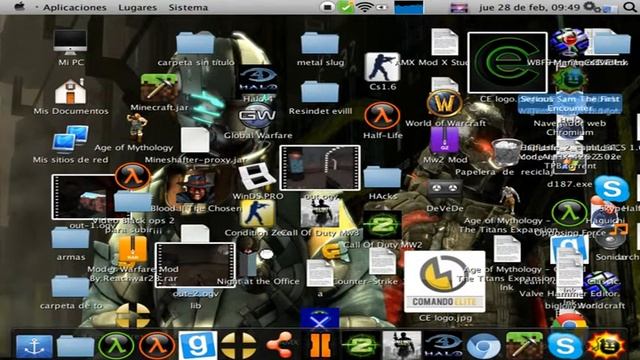Launch Opposing Force green lambda icon
This screenshot has height=360, width=640.
tap(569, 213)
